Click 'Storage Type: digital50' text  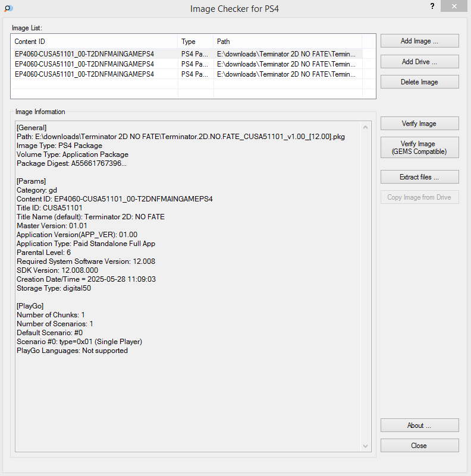click(x=54, y=288)
